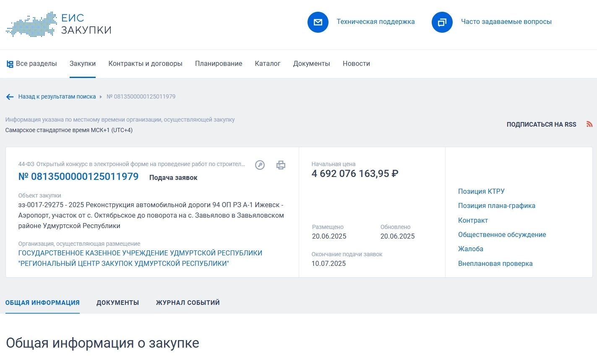This screenshot has width=597, height=364.
Task: Open the Внеплановая проверка link
Action: 495,264
